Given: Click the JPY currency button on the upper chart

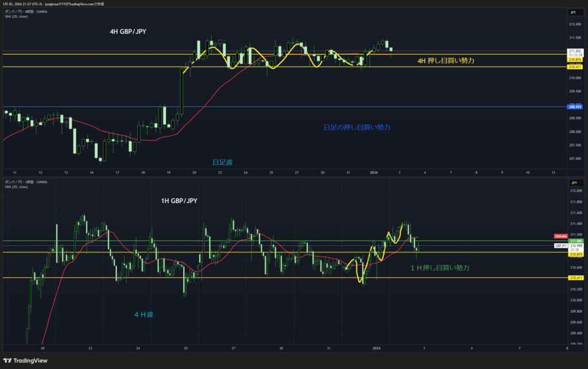Looking at the screenshot, I should click(572, 11).
